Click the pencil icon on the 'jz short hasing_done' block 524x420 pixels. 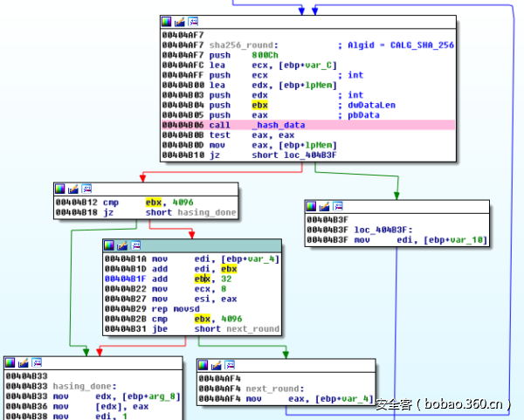72,189
